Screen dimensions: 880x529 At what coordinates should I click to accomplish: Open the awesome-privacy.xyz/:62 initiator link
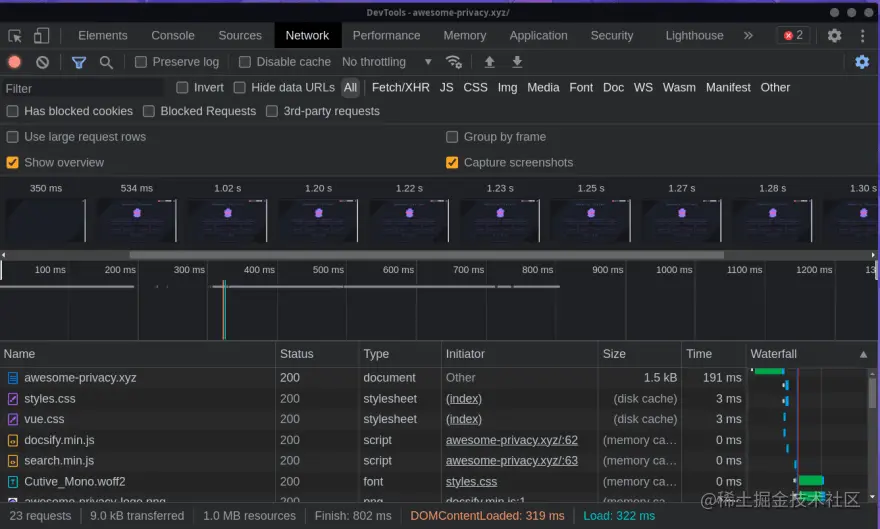coord(512,440)
